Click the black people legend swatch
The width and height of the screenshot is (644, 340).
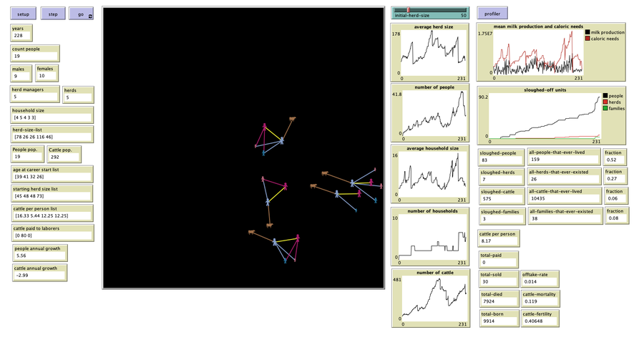pos(605,96)
